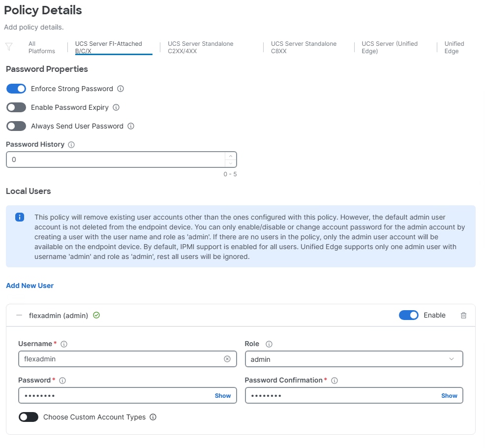
Task: Select UCS Server Standalone C8XX tab
Action: point(303,47)
